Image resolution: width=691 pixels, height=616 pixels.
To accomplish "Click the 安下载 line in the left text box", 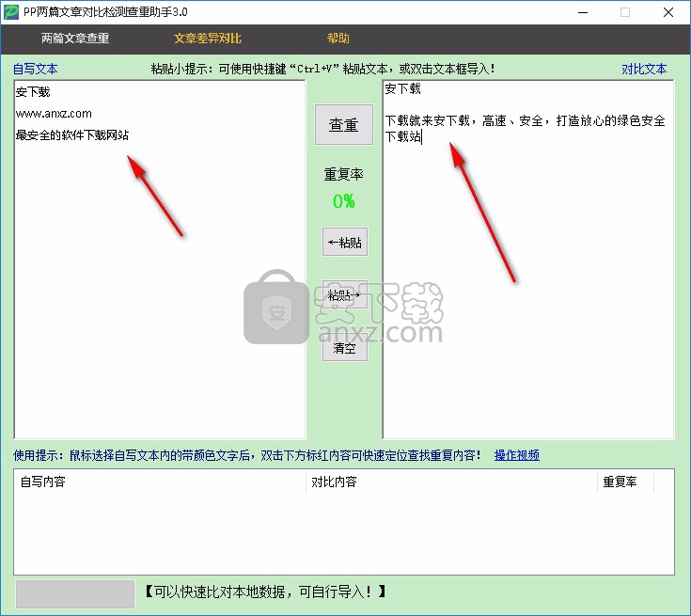I will 33,92.
